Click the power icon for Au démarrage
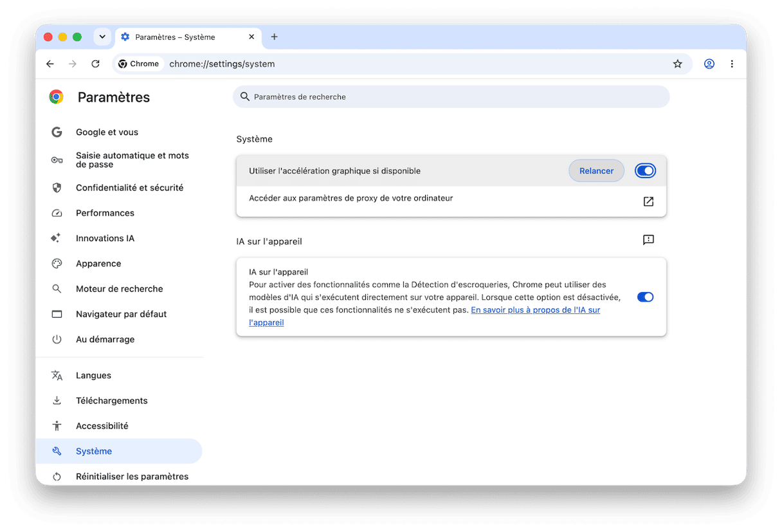Viewport: 782px width, 532px height. tap(57, 339)
